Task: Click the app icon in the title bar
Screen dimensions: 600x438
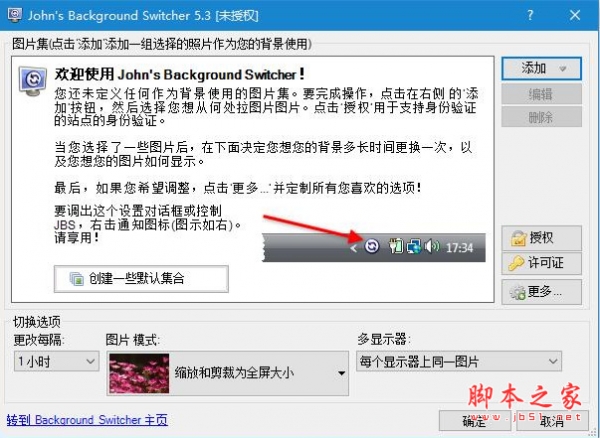Action: (15, 15)
